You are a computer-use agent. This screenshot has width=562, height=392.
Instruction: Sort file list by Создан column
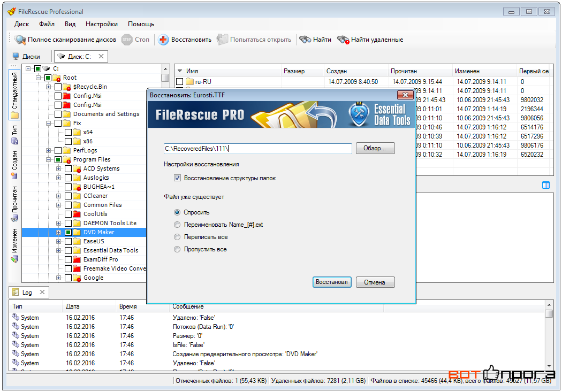[x=356, y=71]
